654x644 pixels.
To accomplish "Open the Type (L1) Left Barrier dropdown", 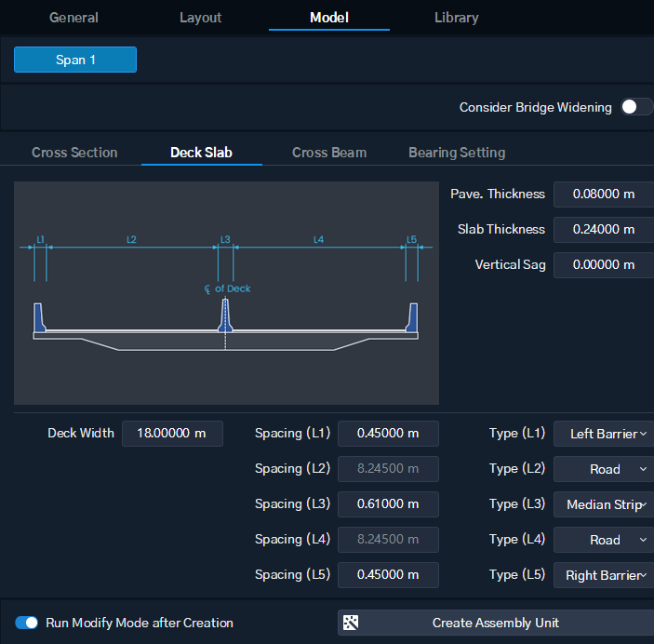I will pos(604,434).
